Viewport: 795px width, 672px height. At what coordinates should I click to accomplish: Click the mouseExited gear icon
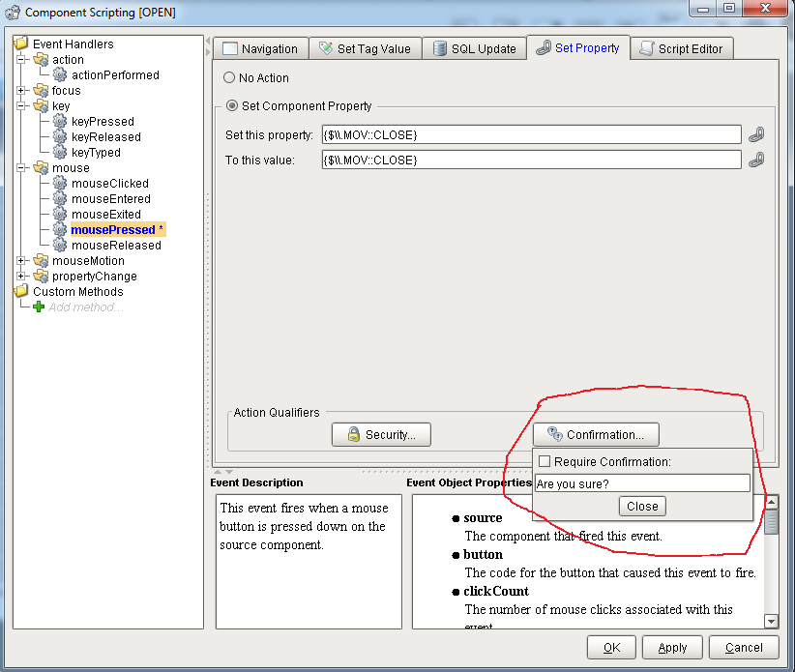(x=60, y=214)
